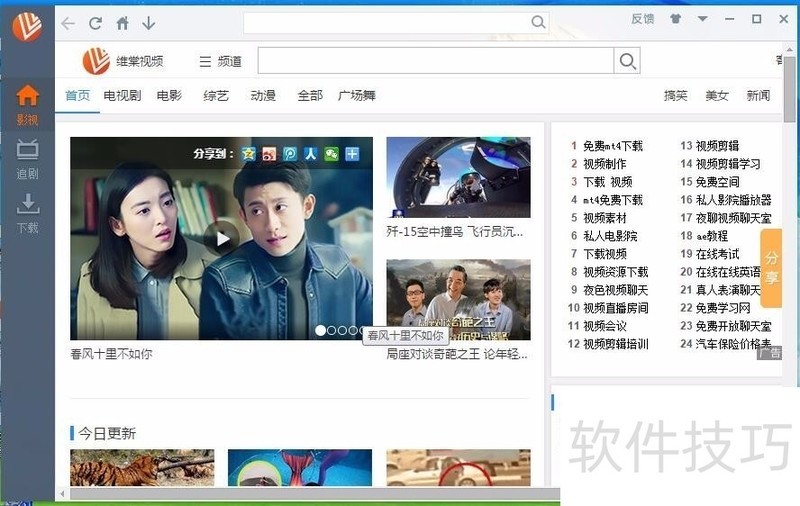Switch to 全部 tab

310,95
